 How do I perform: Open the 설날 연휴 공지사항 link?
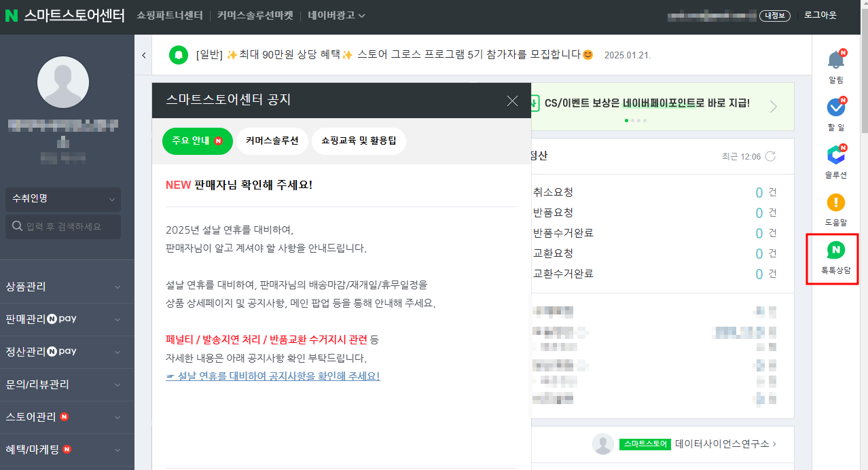(x=272, y=376)
